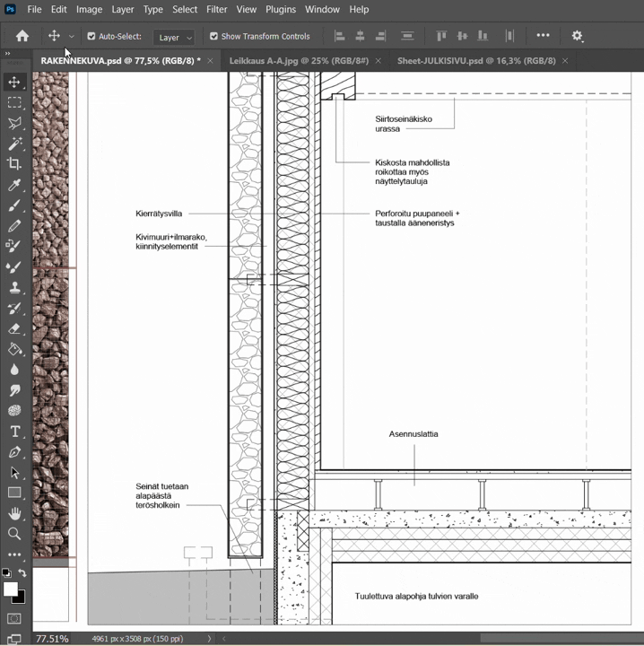This screenshot has width=644, height=646.
Task: Open the Layer auto-select dropdown
Action: point(174,37)
